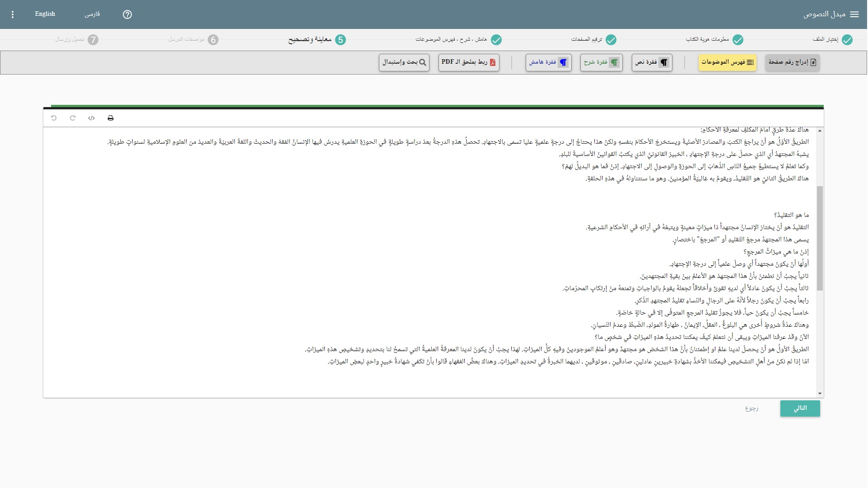Apply green فقرة شرح paragraph style

601,62
